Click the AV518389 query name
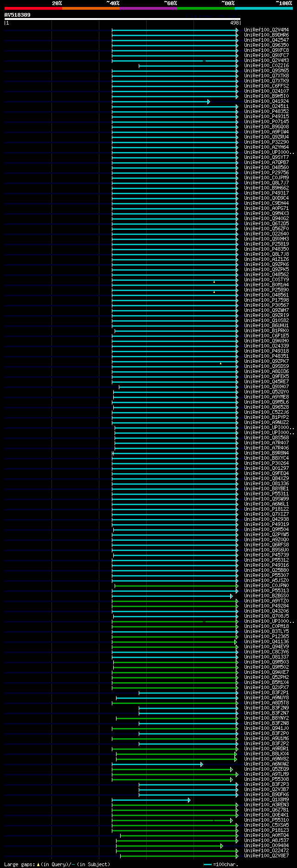This screenshot has height=868, width=297. [18, 15]
